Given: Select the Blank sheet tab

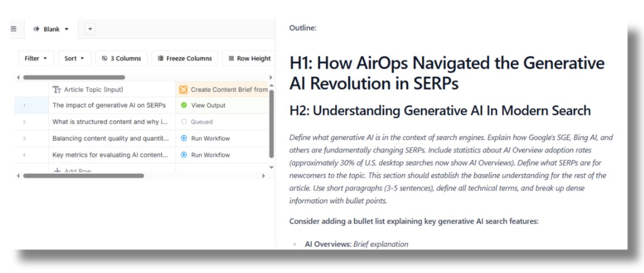Looking at the screenshot, I should coord(51,29).
